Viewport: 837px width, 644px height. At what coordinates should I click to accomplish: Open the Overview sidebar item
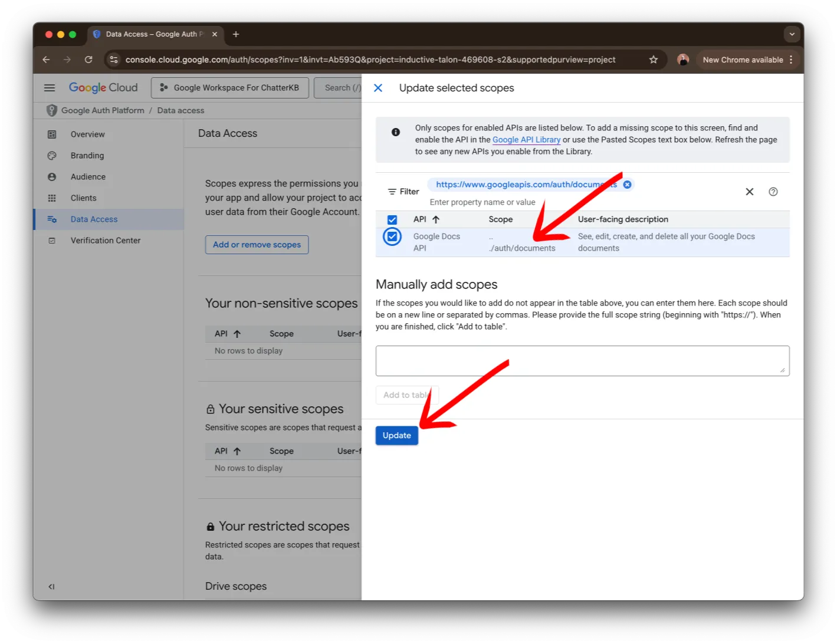tap(109, 134)
